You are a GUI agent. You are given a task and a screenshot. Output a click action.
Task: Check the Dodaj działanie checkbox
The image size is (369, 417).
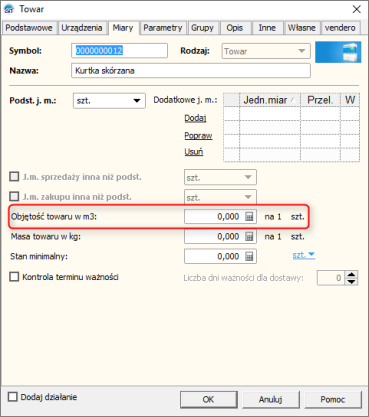coord(13,397)
